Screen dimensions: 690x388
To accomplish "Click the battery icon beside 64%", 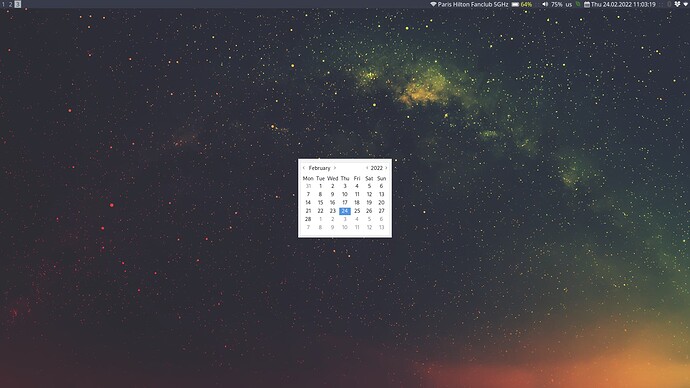I will tap(515, 4).
